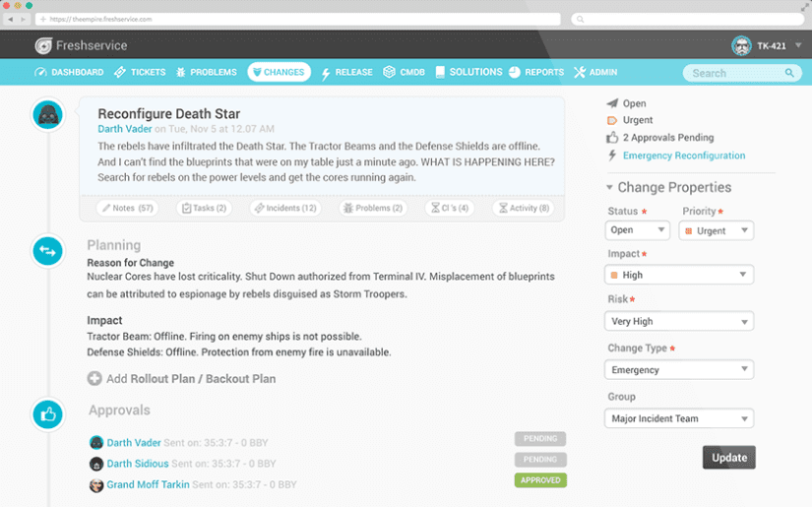This screenshot has height=507, width=812.
Task: Click the '2 Approvals Pending' text
Action: tap(668, 137)
